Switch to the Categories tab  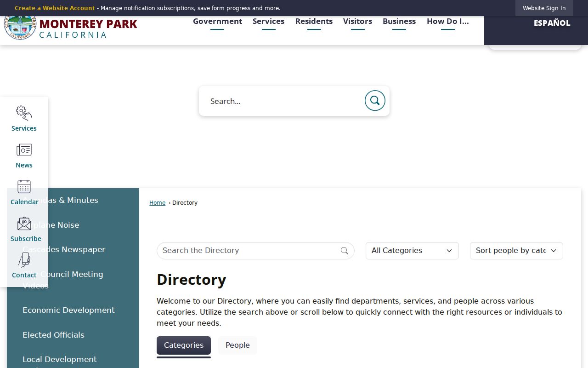click(x=184, y=345)
